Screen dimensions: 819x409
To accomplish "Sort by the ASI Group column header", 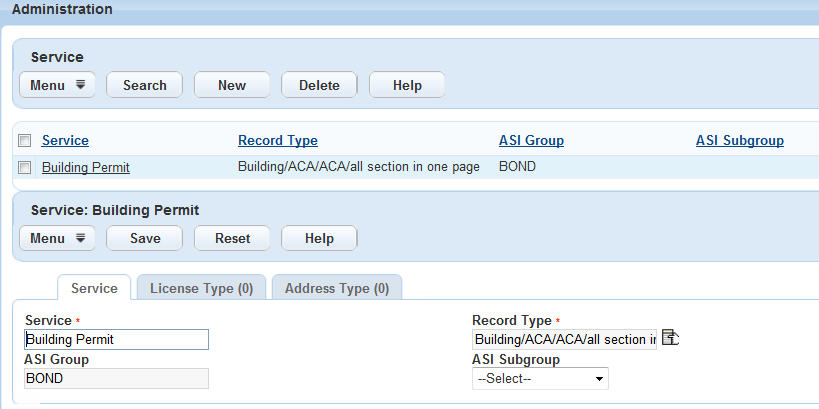I will tap(531, 141).
